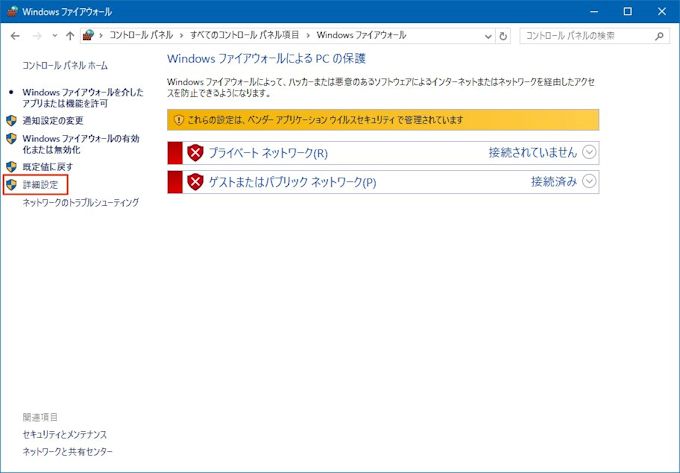Click shield icon beside 詳細設定
This screenshot has width=680, height=473.
click(x=11, y=185)
